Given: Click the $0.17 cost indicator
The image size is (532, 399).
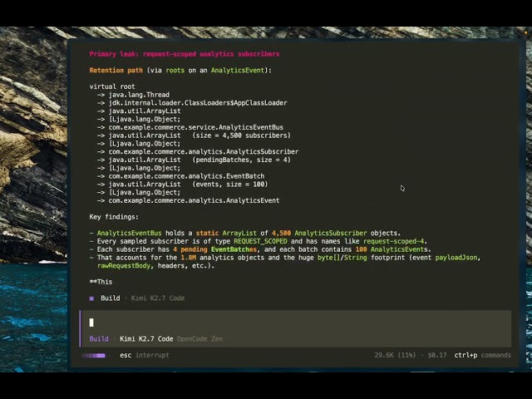Looking at the screenshot, I should coord(437,355).
